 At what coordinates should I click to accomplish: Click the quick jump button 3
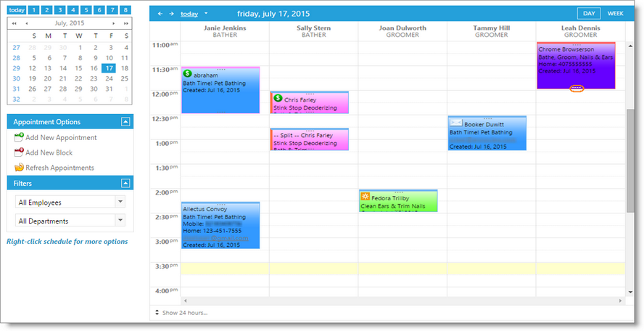60,10
